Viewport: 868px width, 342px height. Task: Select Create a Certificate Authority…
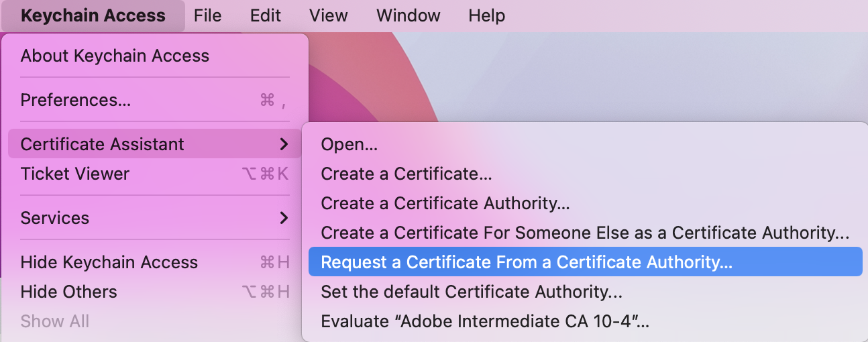(585, 203)
